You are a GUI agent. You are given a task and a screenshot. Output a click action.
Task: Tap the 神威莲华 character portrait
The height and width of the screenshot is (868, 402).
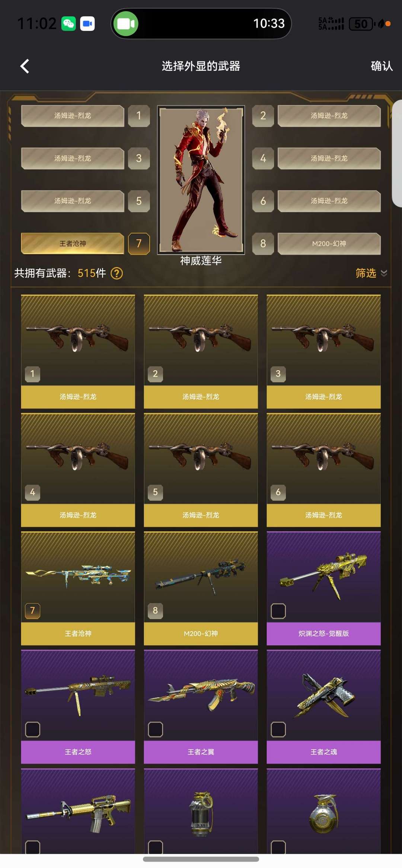201,179
